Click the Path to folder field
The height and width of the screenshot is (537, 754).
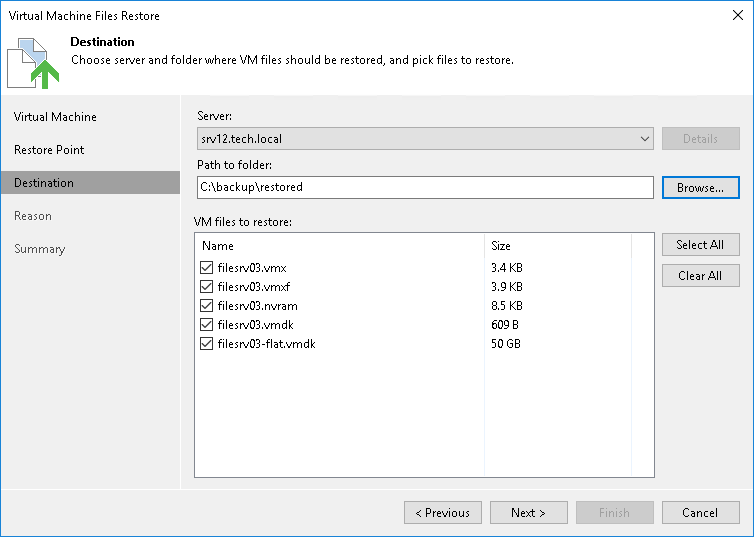pos(425,187)
